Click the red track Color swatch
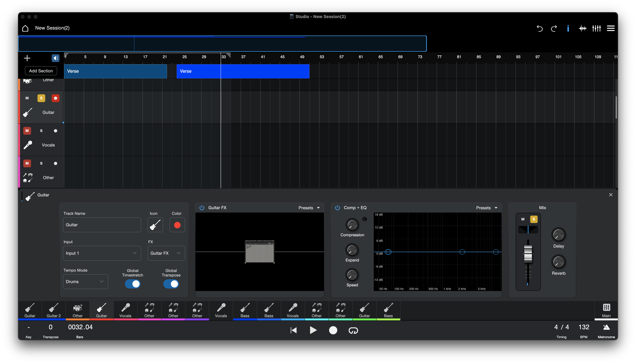This screenshot has height=364, width=636. tap(177, 225)
